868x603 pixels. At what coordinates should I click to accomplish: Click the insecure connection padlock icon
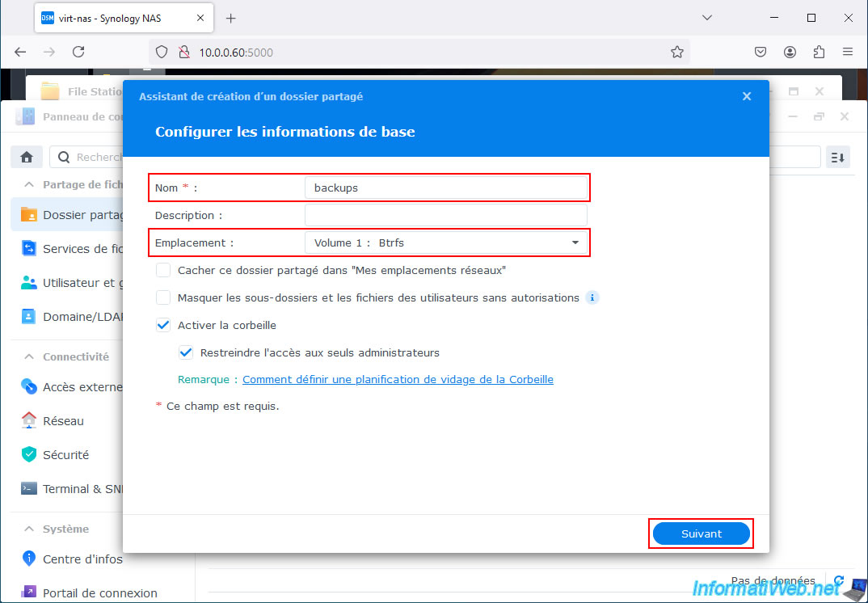184,52
